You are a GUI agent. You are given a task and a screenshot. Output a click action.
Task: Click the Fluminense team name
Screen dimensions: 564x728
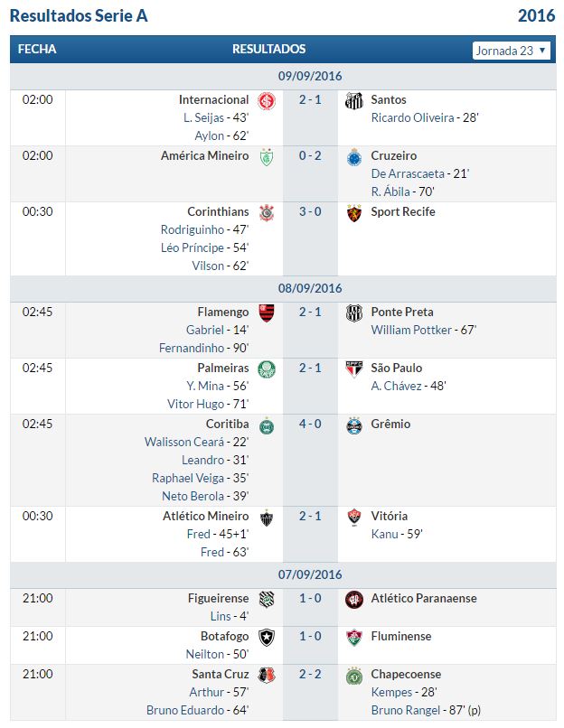401,637
